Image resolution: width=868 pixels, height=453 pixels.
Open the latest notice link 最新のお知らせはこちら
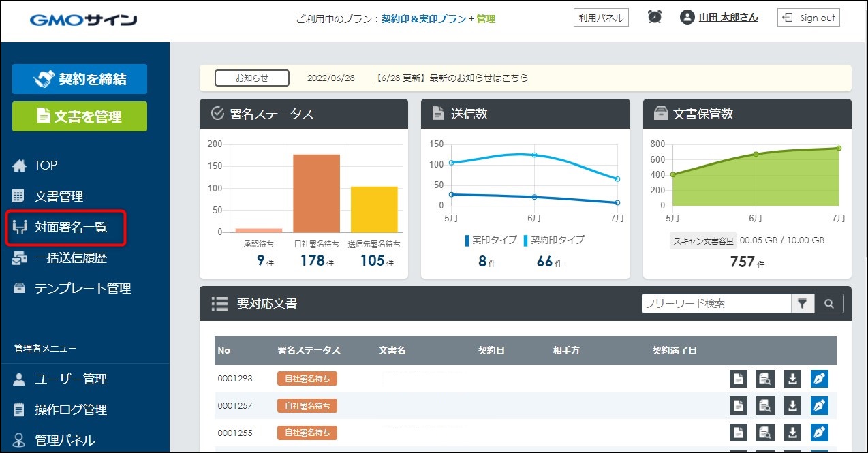(x=450, y=78)
